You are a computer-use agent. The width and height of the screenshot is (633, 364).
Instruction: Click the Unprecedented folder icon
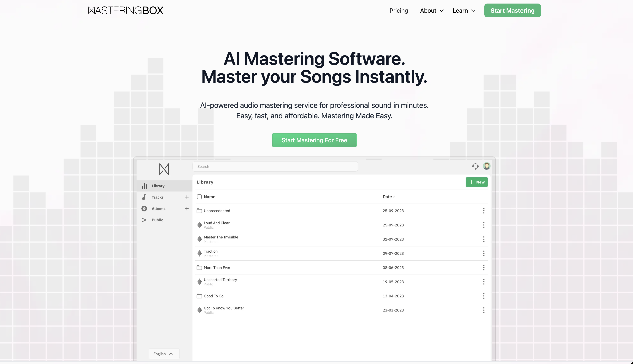click(199, 211)
